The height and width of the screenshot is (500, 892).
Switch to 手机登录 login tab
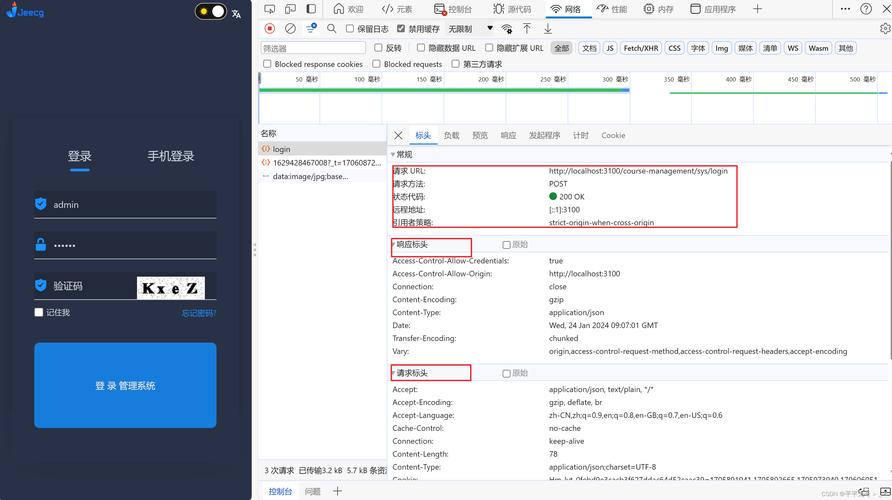tap(171, 156)
